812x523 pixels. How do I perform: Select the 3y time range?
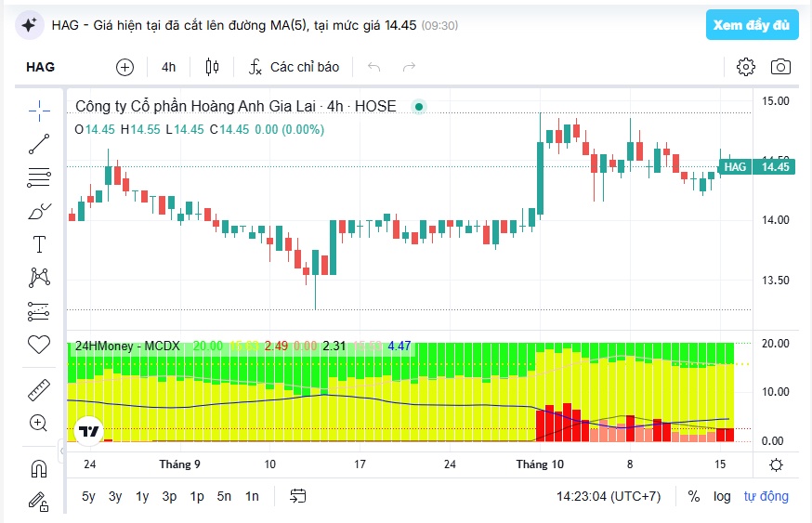pyautogui.click(x=115, y=496)
